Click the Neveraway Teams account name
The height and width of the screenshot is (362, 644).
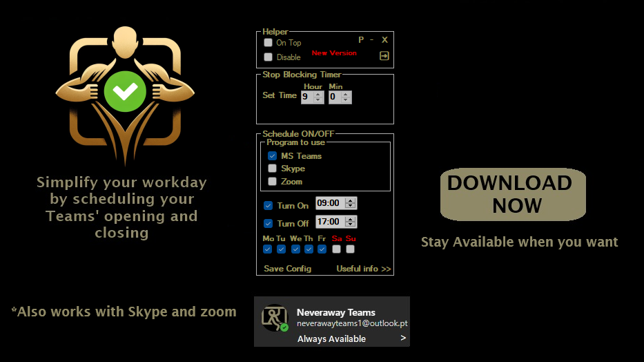(336, 313)
